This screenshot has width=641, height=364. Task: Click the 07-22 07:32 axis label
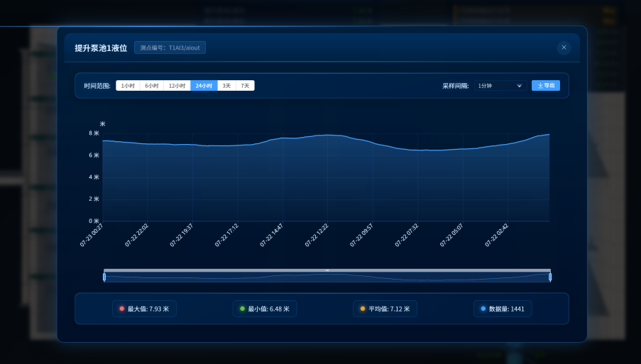[406, 235]
